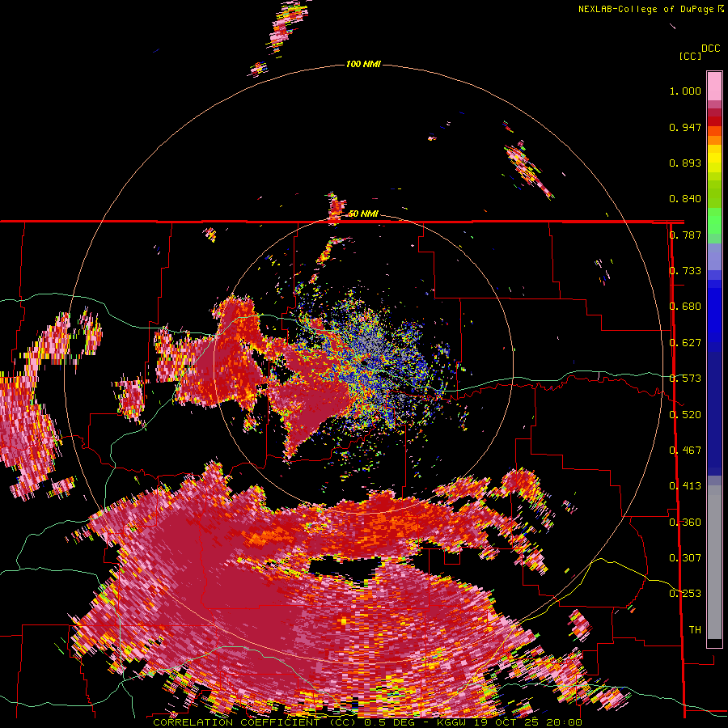The height and width of the screenshot is (728, 728).
Task: Click the 0.573 scale value
Action: click(x=685, y=379)
